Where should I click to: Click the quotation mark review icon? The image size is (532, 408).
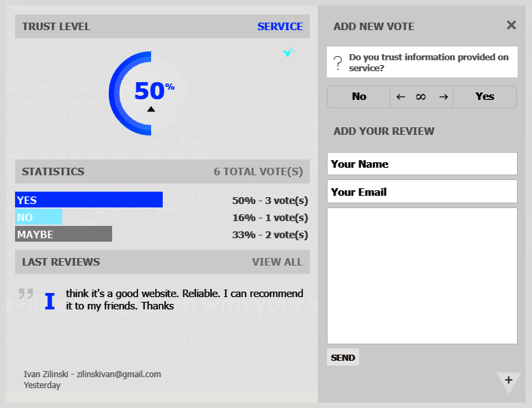pos(26,294)
